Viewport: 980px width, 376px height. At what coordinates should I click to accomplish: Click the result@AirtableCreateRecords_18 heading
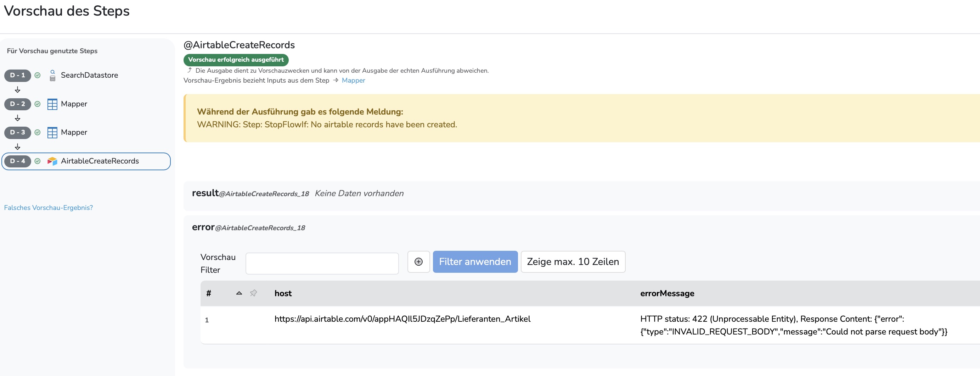point(250,193)
